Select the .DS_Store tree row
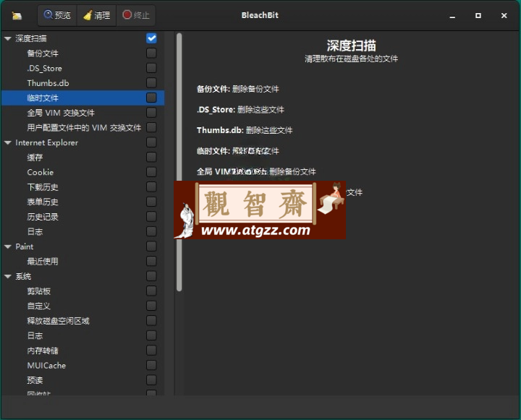 pos(82,68)
